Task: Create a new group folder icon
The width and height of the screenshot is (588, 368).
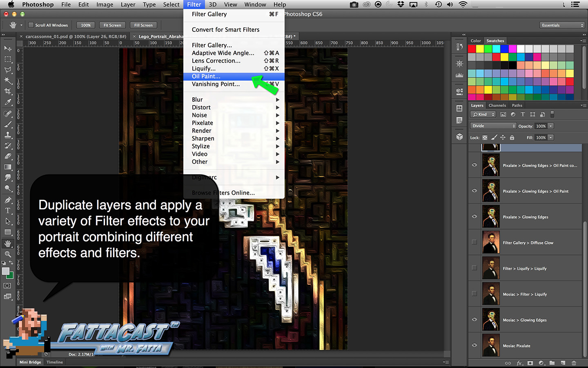Action: [552, 363]
